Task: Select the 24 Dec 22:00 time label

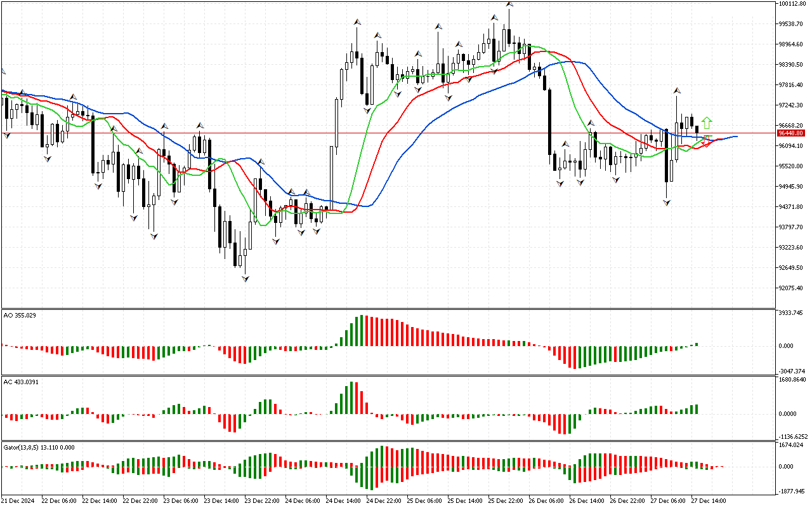Action: [384, 501]
